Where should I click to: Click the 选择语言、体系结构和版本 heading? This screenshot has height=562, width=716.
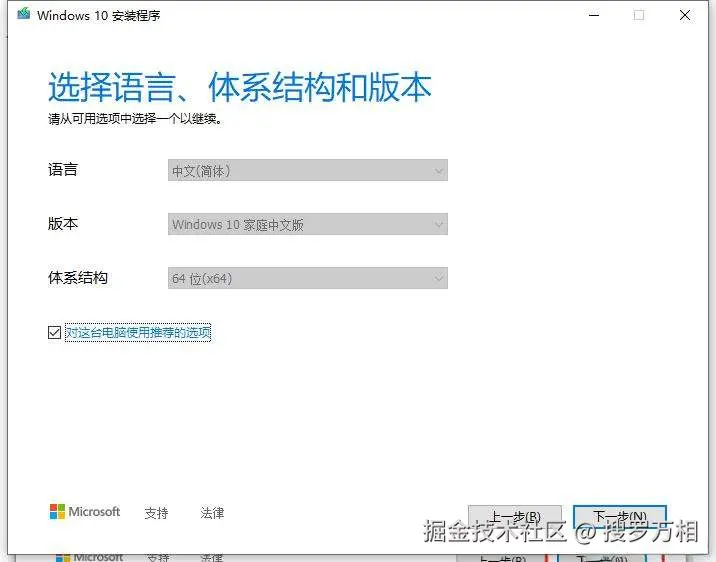point(240,87)
